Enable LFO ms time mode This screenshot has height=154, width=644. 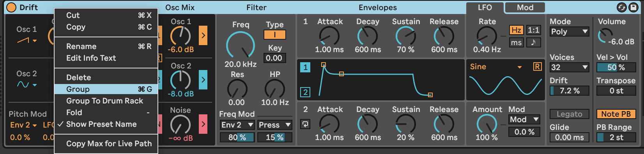tap(517, 42)
